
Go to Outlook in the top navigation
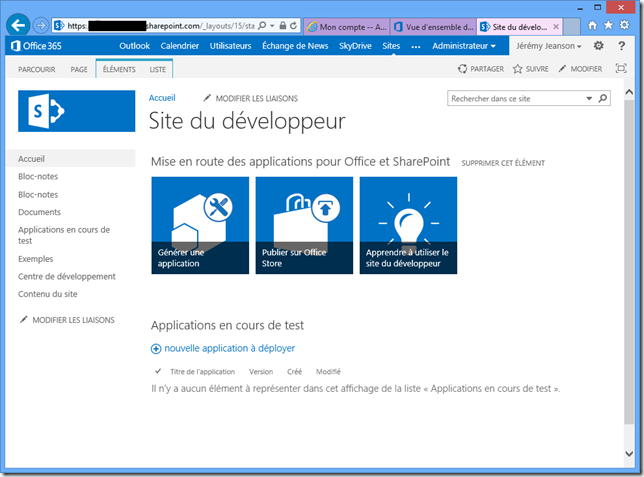coord(134,46)
